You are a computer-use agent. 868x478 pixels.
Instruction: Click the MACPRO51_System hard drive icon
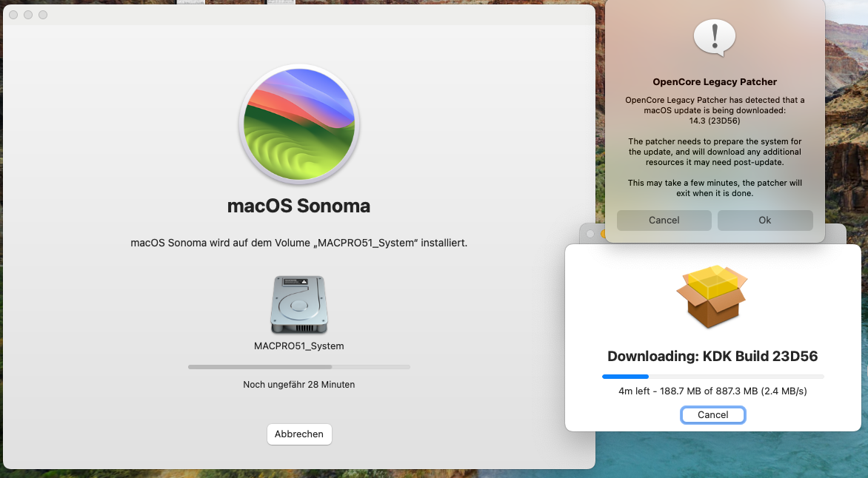tap(299, 305)
